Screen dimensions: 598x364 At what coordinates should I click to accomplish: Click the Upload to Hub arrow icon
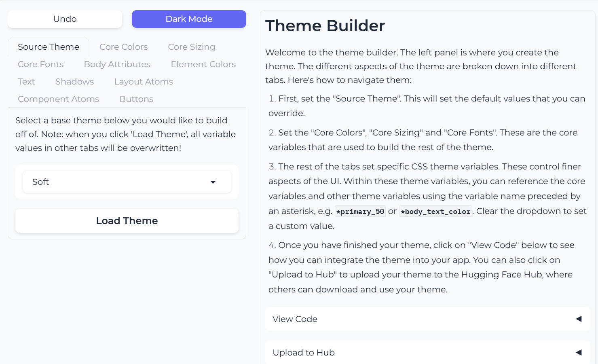coord(579,353)
